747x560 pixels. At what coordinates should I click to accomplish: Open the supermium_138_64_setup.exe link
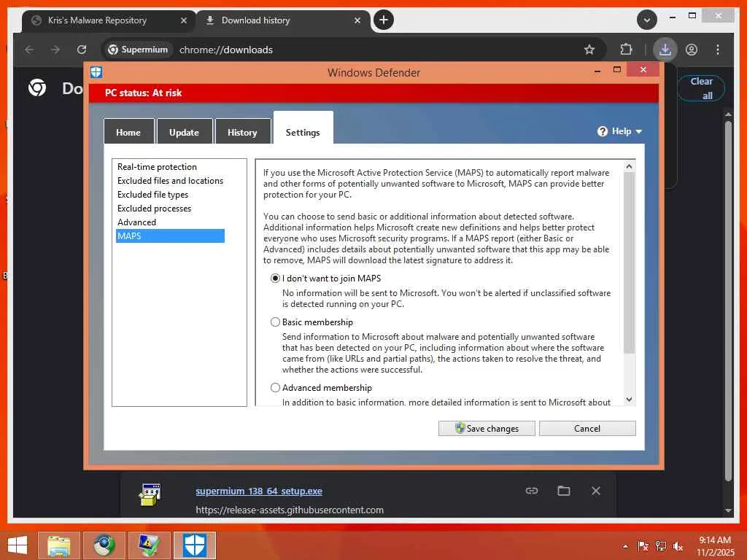(259, 491)
